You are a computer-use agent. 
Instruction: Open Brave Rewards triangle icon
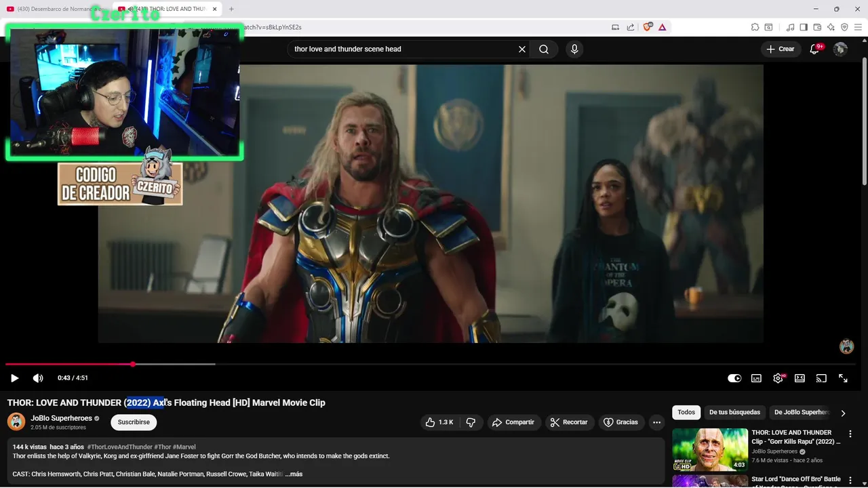click(662, 27)
